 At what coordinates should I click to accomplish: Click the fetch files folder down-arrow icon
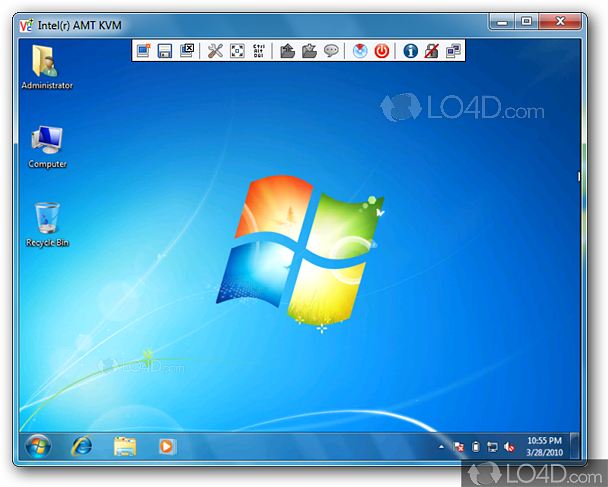pos(309,51)
